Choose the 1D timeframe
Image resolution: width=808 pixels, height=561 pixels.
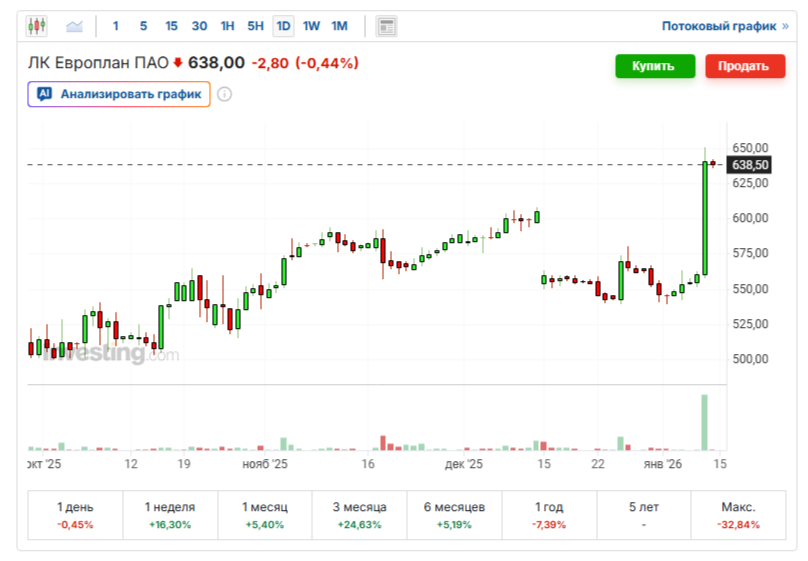click(283, 26)
